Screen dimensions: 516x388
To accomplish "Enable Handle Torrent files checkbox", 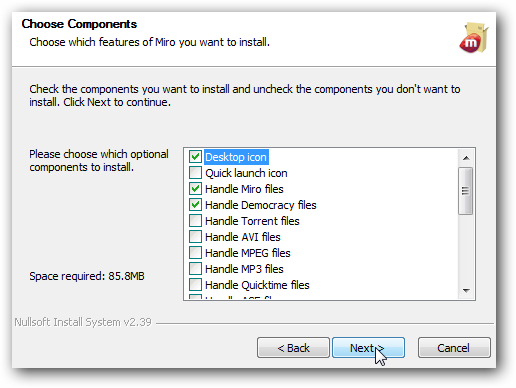I will (195, 220).
